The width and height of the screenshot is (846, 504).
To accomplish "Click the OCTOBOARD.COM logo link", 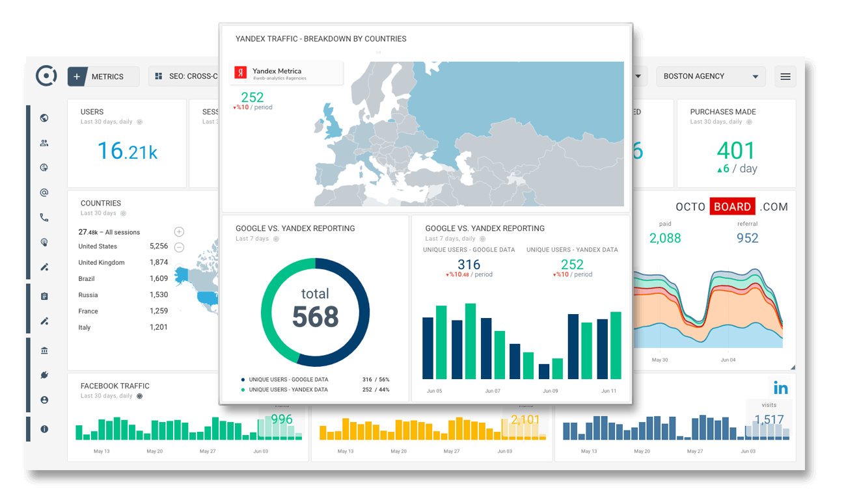I will pos(731,207).
